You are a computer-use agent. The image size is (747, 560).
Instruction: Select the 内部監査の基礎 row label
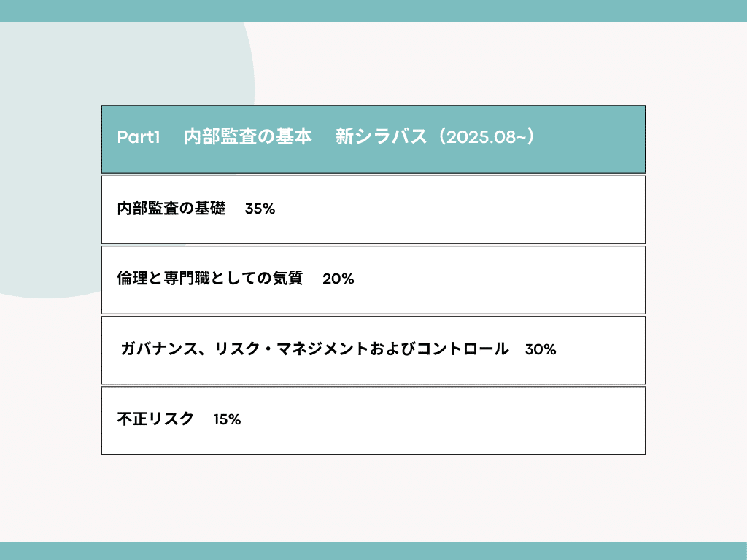click(x=171, y=209)
